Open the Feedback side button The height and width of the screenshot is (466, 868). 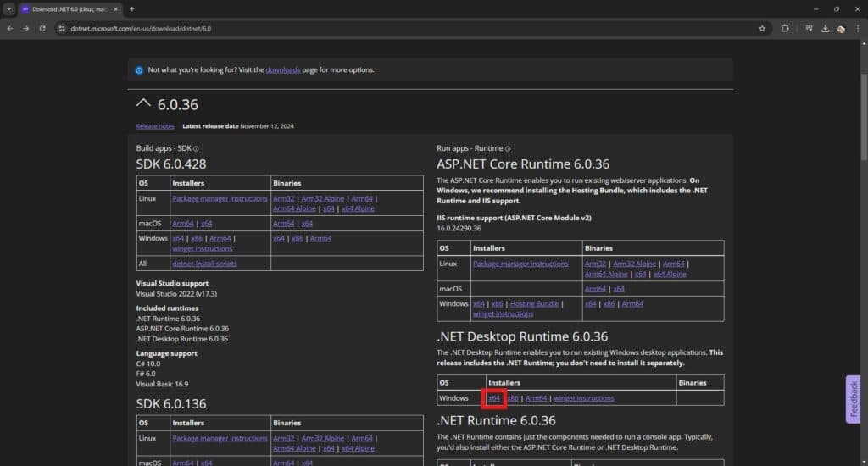coord(854,399)
